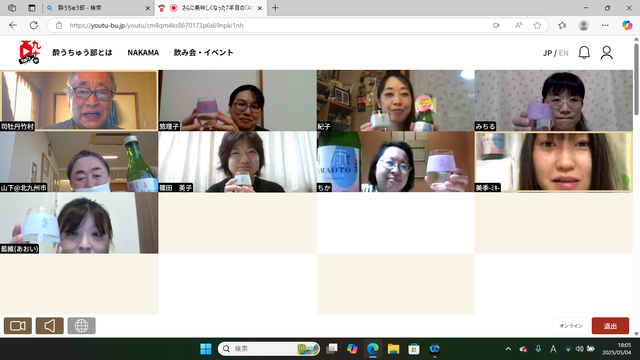
Task: Select the 篠田 英子 video tile
Action: click(x=237, y=162)
